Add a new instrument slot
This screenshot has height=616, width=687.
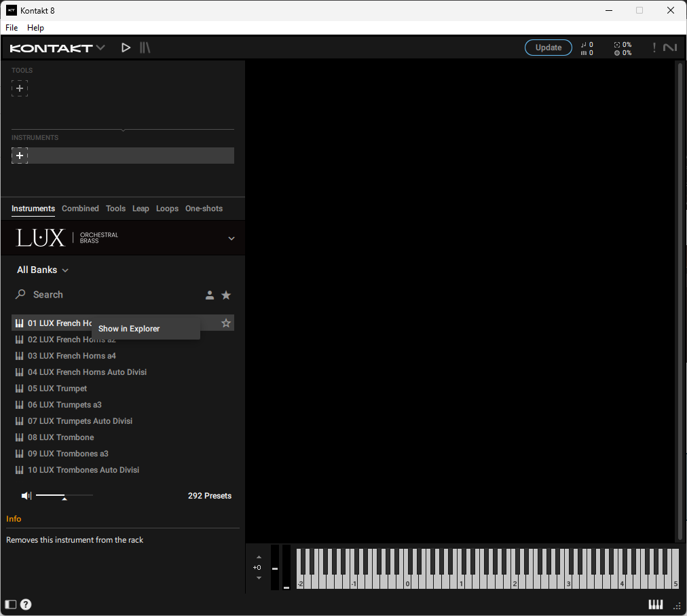(20, 156)
